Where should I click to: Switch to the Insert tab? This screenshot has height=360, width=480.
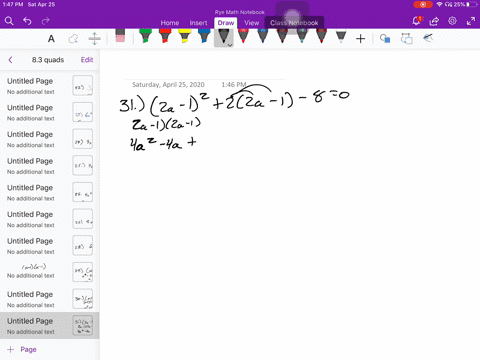(198, 23)
